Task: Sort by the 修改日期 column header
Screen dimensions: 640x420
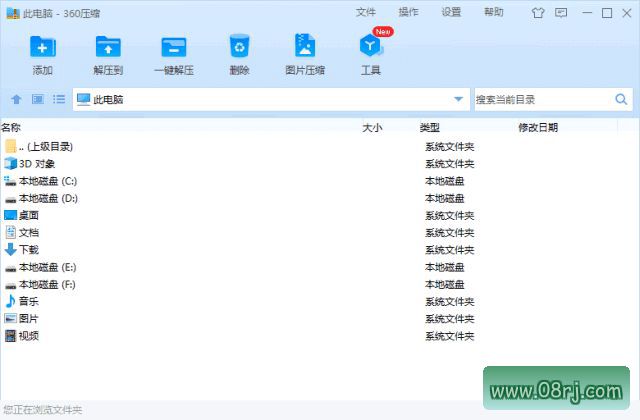Action: tap(538, 128)
